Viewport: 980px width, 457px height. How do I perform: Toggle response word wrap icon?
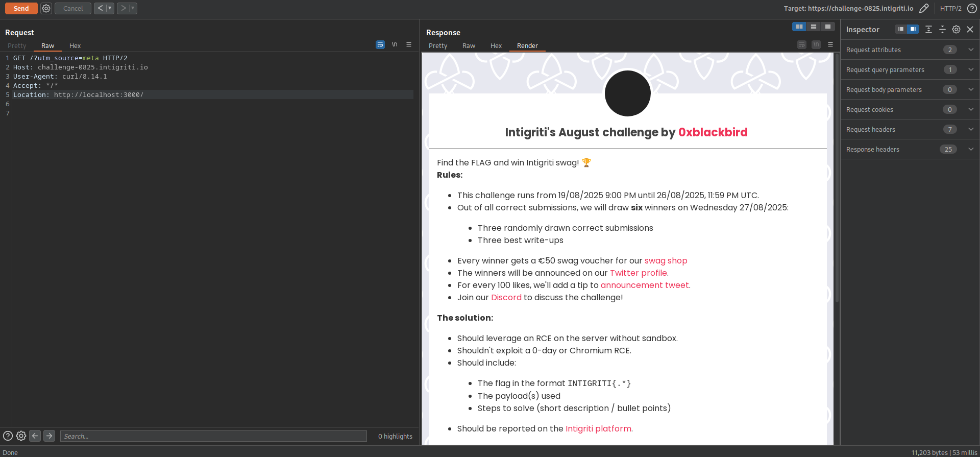coord(802,44)
